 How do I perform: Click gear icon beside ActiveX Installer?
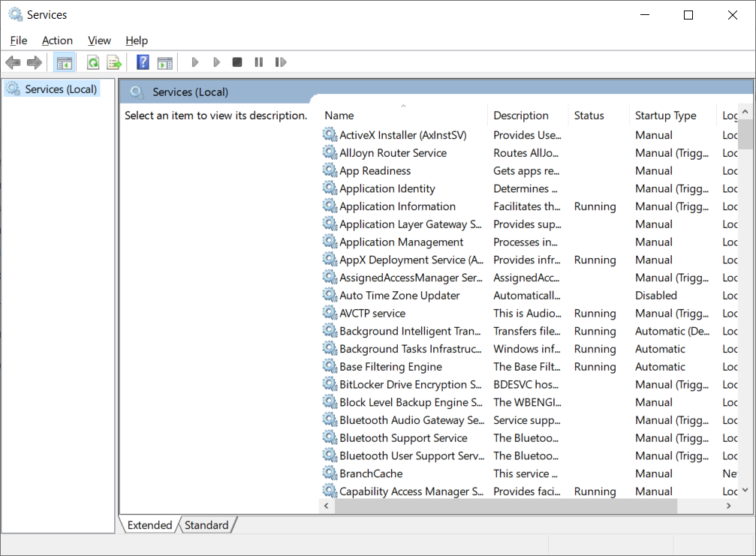point(330,134)
